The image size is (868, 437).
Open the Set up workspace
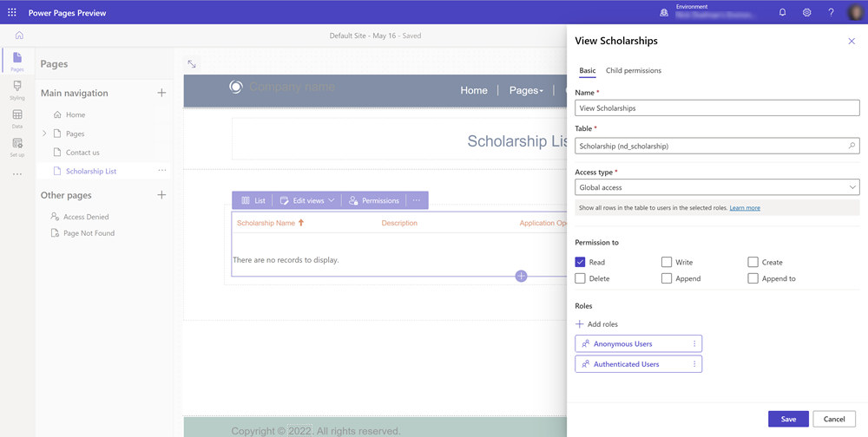point(17,147)
